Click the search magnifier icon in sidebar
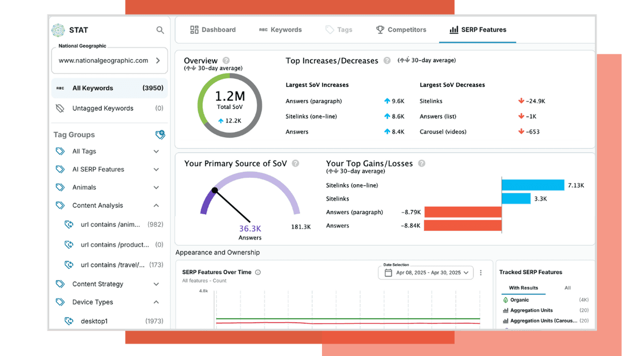The image size is (644, 356). pos(160,30)
